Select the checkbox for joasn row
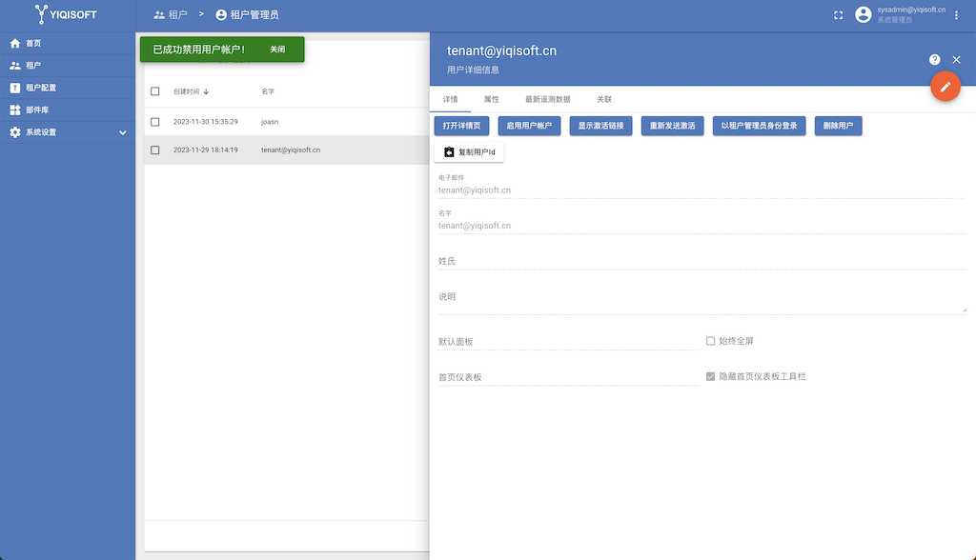The height and width of the screenshot is (560, 976). 155,122
